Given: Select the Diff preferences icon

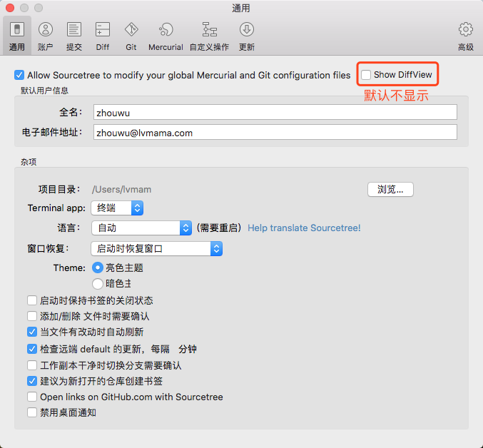Looking at the screenshot, I should point(103,35).
